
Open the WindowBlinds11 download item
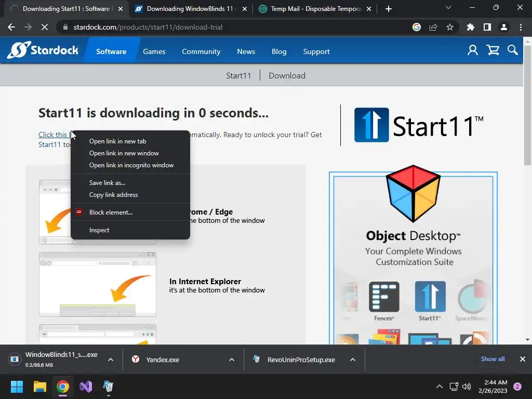click(x=56, y=360)
